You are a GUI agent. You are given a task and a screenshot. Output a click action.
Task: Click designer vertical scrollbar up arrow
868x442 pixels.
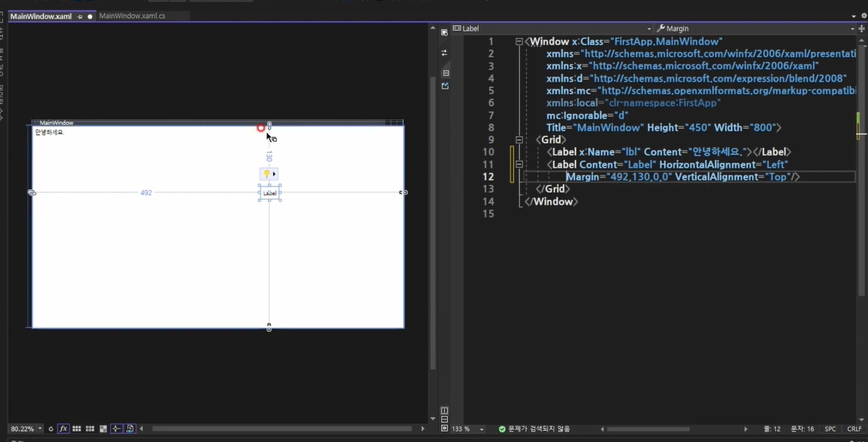(x=432, y=28)
